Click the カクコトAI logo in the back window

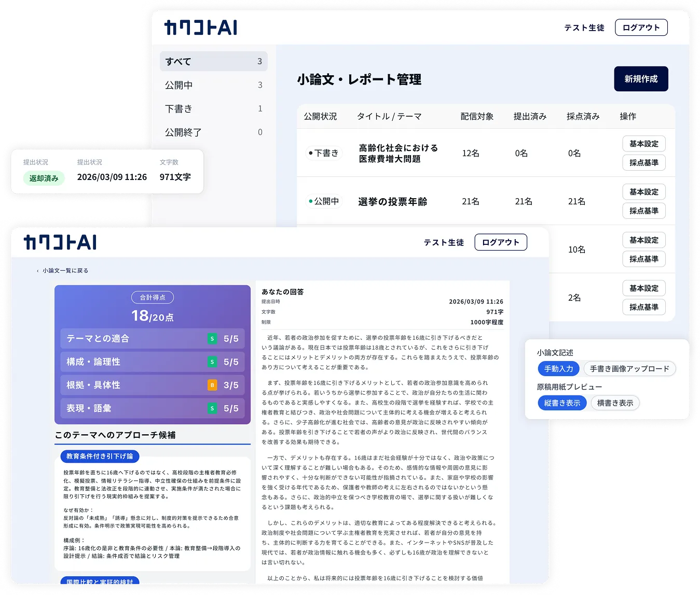[200, 27]
